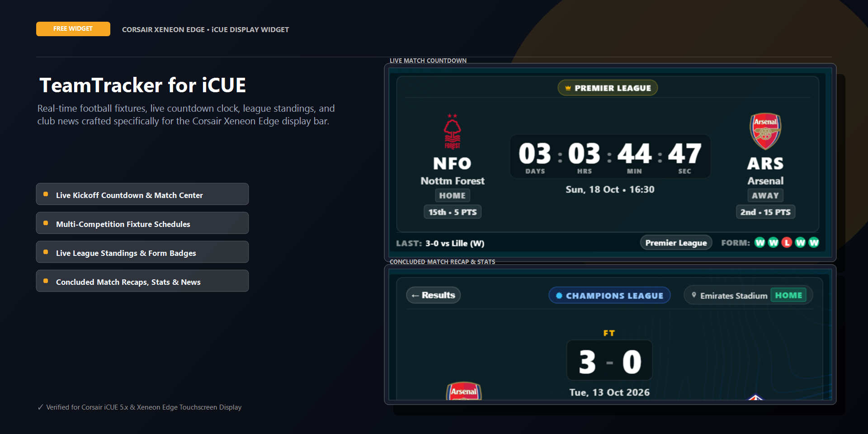Click the Champions League dot icon
Screen dimensions: 868x434
559,296
